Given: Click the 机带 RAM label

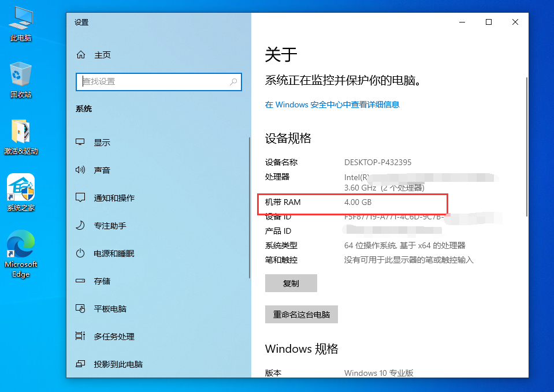Looking at the screenshot, I should (x=282, y=203).
